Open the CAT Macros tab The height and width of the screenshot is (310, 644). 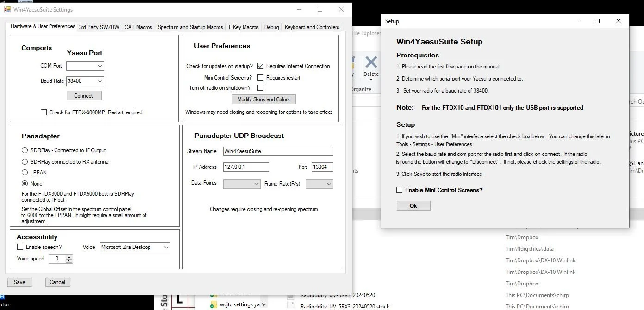click(x=138, y=27)
